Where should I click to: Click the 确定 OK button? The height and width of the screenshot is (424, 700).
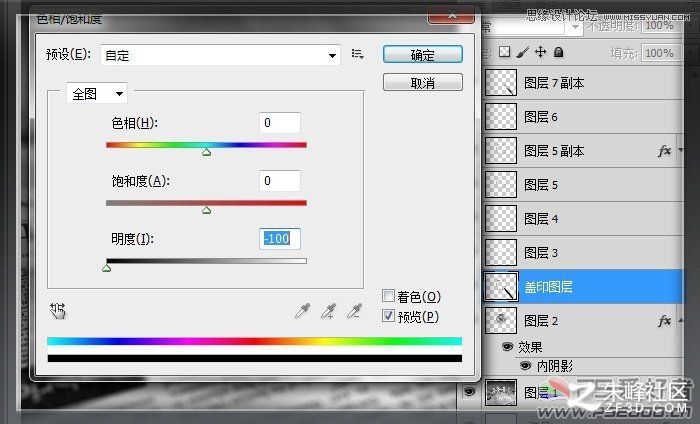(x=423, y=55)
